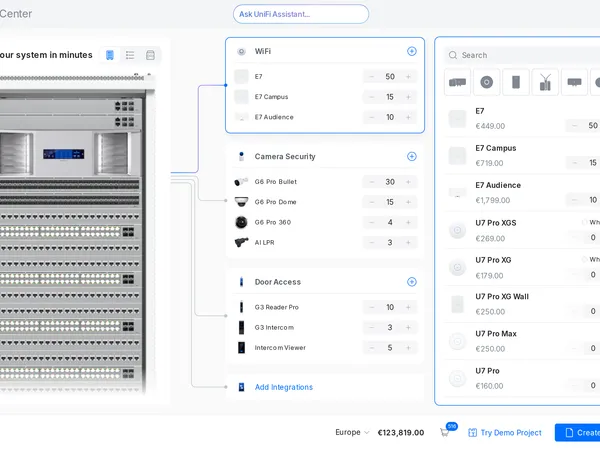Viewport: 600px width, 450px height.
Task: Click the Intercom Viewer device icon
Action: (x=241, y=348)
